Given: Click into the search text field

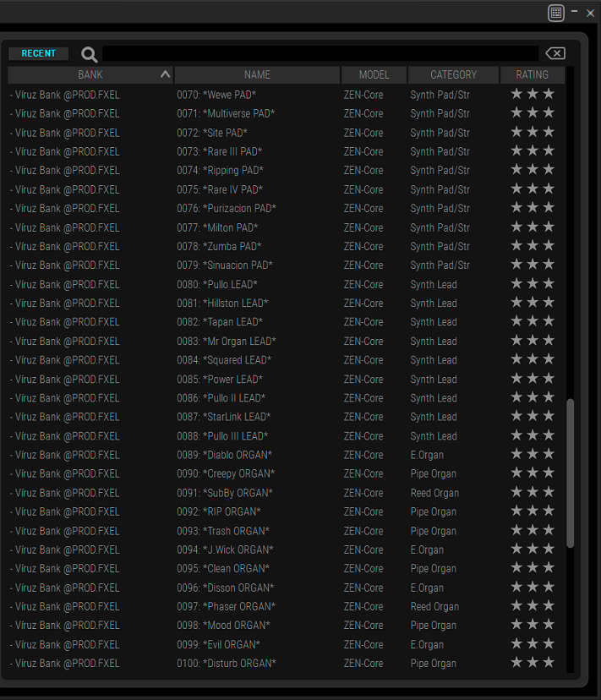Looking at the screenshot, I should coord(320,53).
